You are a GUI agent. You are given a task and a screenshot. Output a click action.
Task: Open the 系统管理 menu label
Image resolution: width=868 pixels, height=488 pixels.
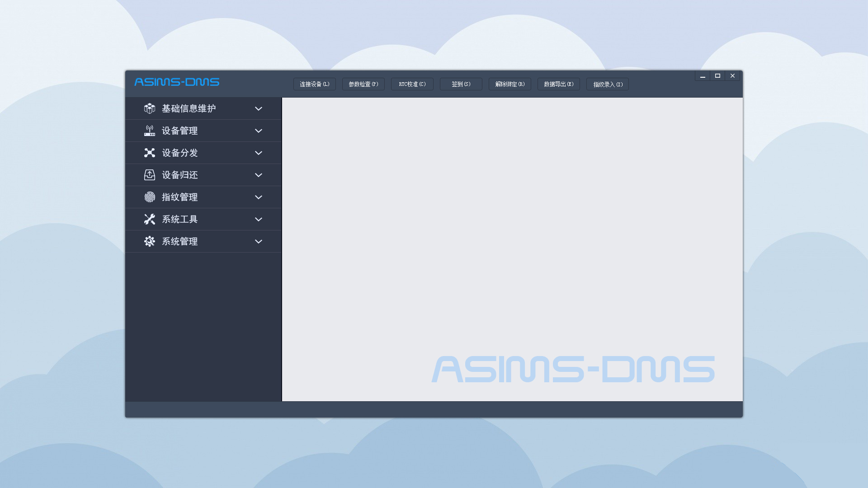[180, 241]
